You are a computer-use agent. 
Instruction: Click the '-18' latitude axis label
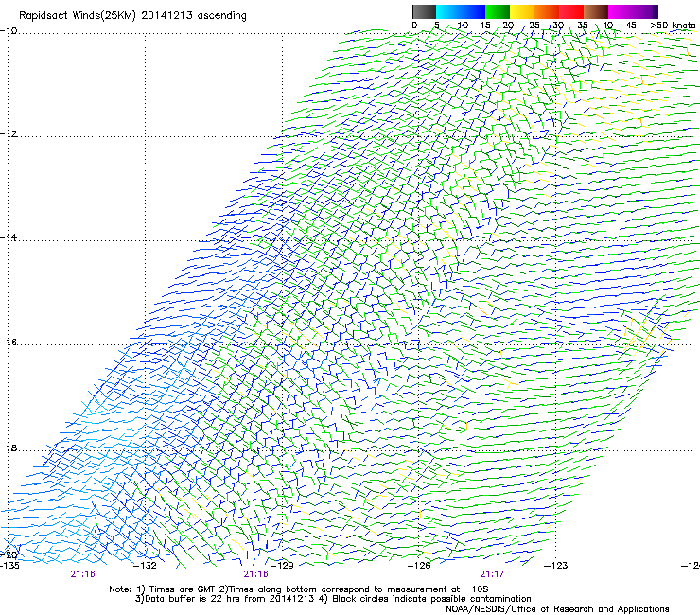click(9, 448)
